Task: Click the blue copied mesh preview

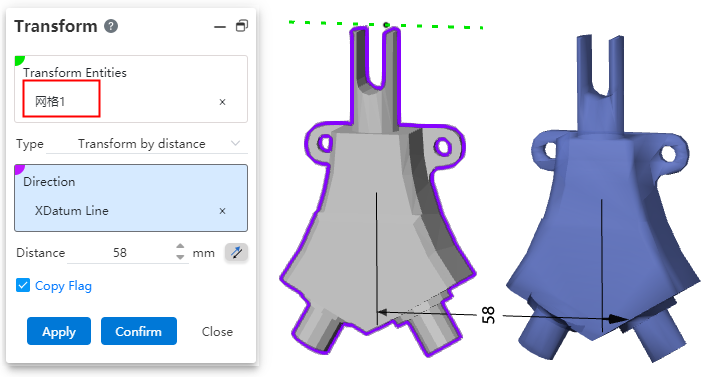Action: [603, 198]
